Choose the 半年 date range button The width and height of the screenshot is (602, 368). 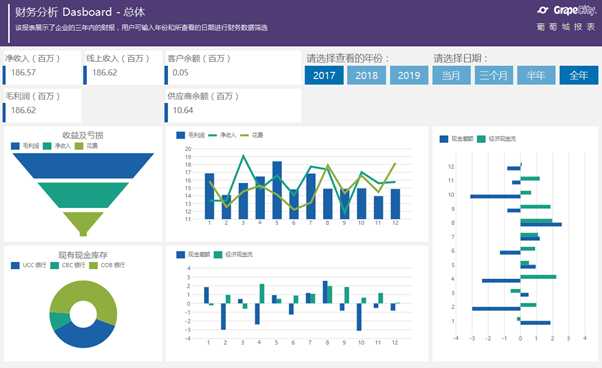536,75
